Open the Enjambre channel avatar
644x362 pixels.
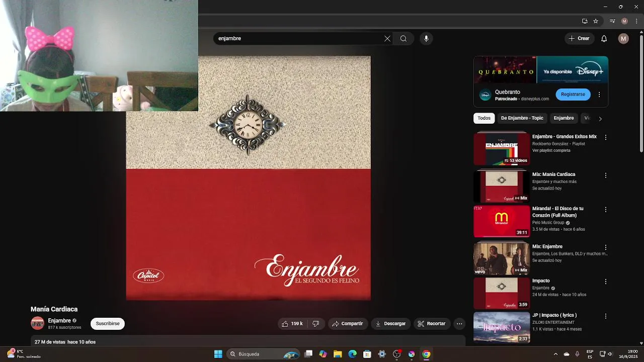(38, 323)
